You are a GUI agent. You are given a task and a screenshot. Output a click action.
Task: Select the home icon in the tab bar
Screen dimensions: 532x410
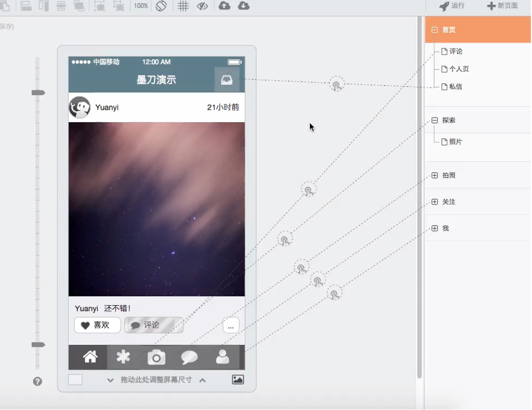(90, 357)
